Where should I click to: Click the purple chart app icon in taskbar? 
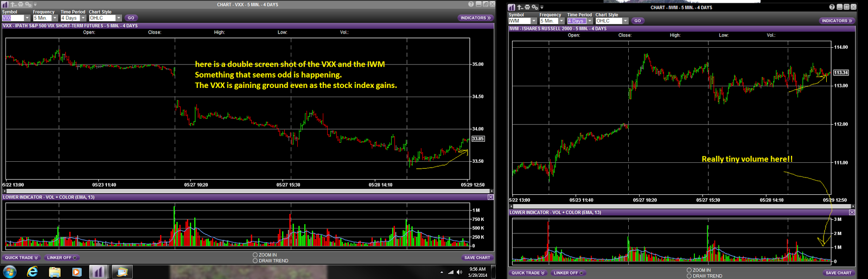click(99, 271)
